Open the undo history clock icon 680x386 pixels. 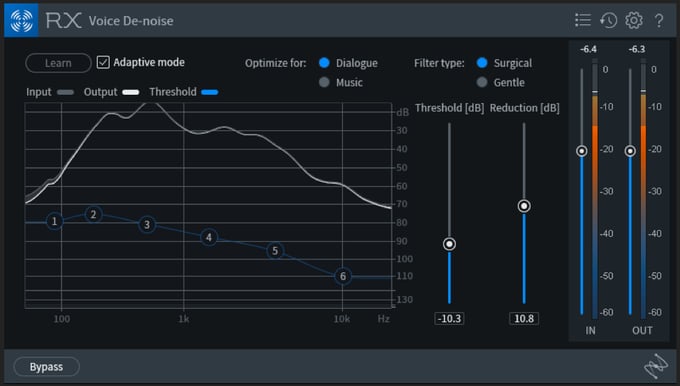pyautogui.click(x=608, y=20)
